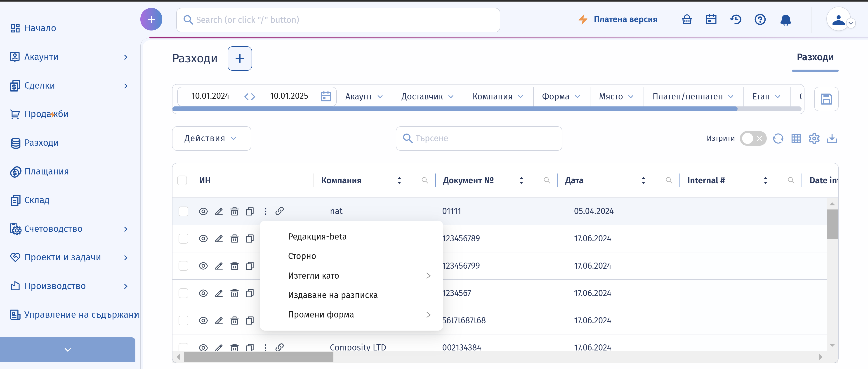Download the table with export icon

click(832, 139)
